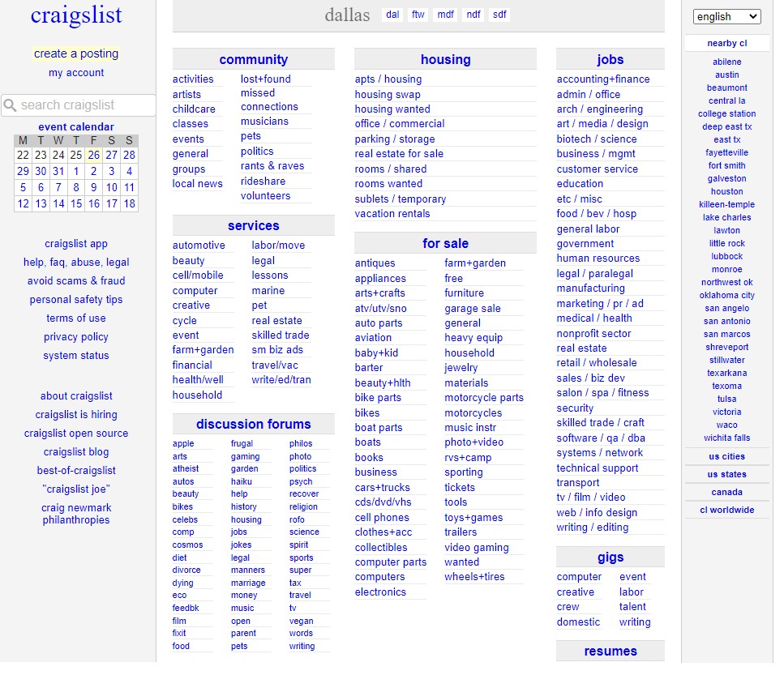Select the ftw sub-area tab
Viewport: 784px width, 675px height.
tap(418, 15)
